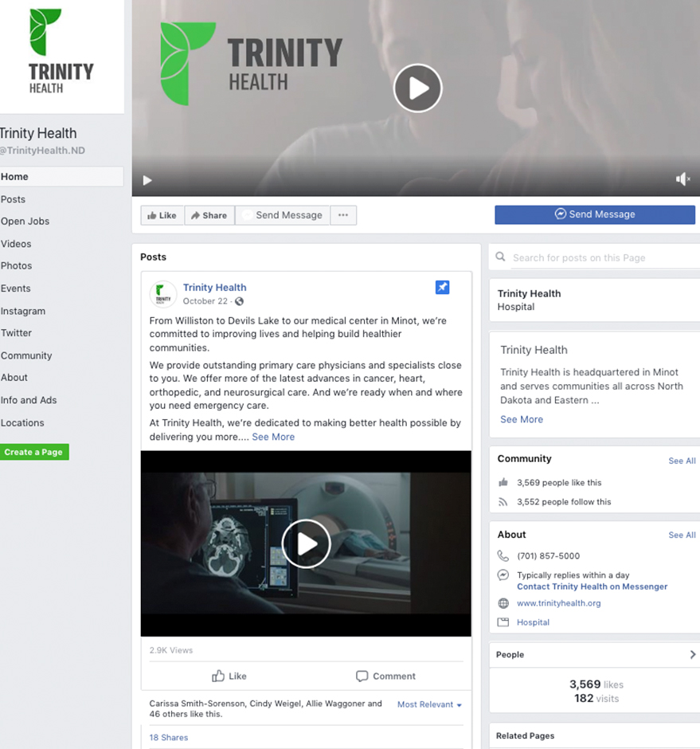Open the Photos section

(x=16, y=265)
